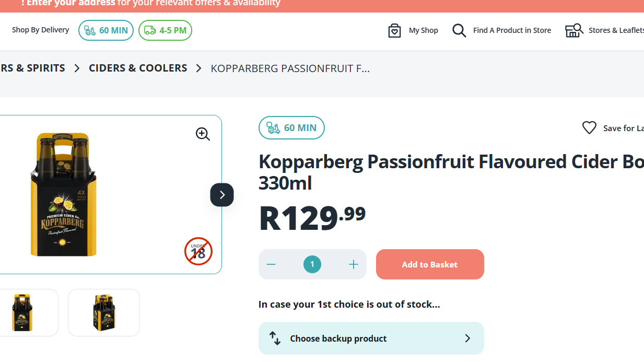Expand Choose backup product chevron
Image resolution: width=644 pixels, height=362 pixels.
click(467, 338)
